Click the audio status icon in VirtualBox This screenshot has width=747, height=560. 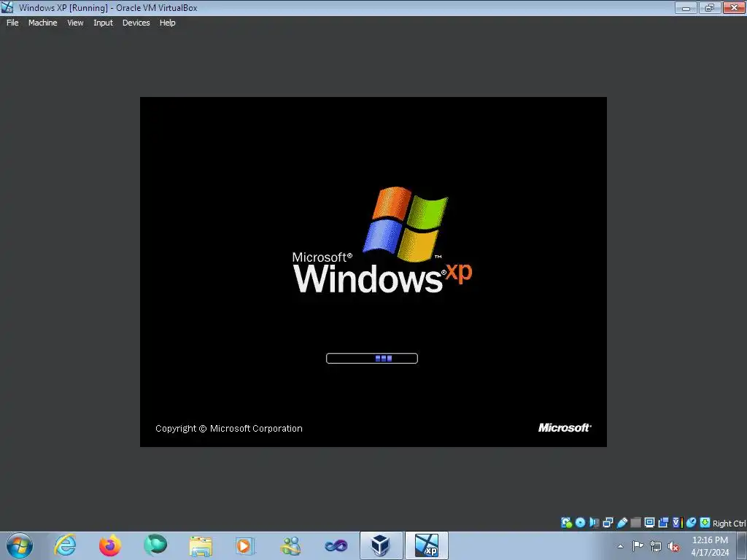(594, 523)
